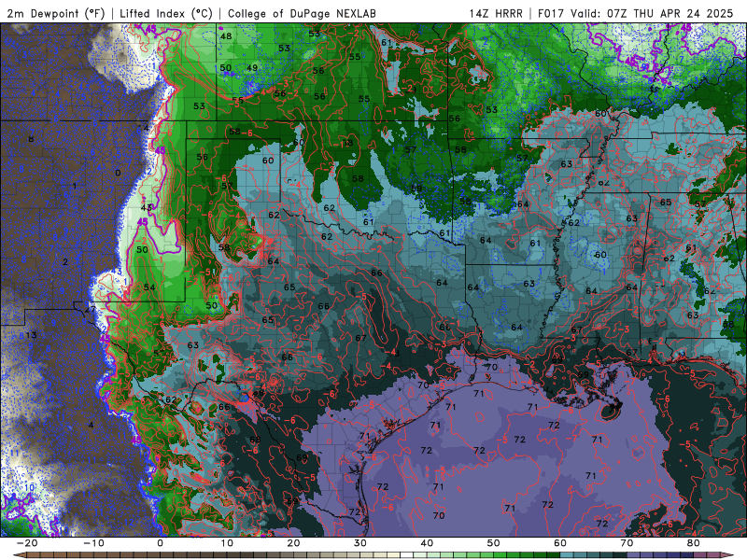The image size is (747, 560).
Task: Pick the purple swatch above the 70 colorbar label
Action: point(632,555)
